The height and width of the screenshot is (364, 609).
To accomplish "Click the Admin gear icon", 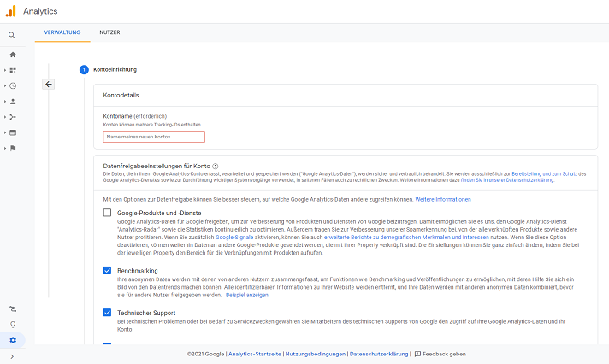I will click(13, 340).
